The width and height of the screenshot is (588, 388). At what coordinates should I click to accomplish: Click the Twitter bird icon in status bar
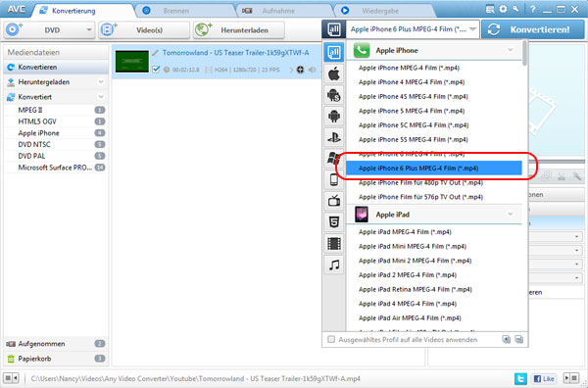click(520, 378)
